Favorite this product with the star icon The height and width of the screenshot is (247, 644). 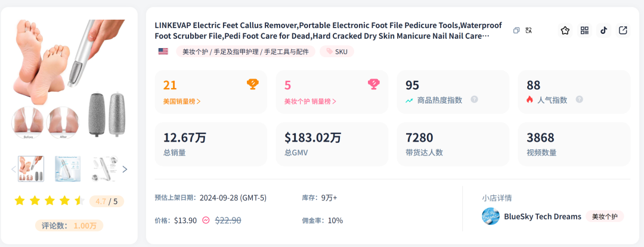coord(565,30)
